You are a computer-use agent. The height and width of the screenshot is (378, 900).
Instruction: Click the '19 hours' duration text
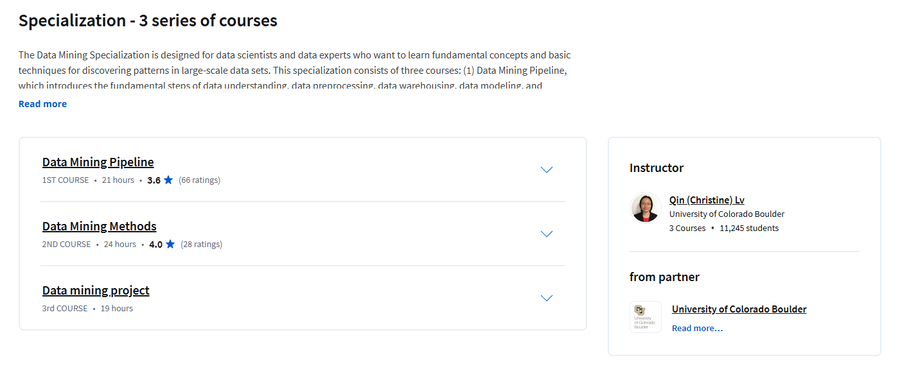[117, 309]
